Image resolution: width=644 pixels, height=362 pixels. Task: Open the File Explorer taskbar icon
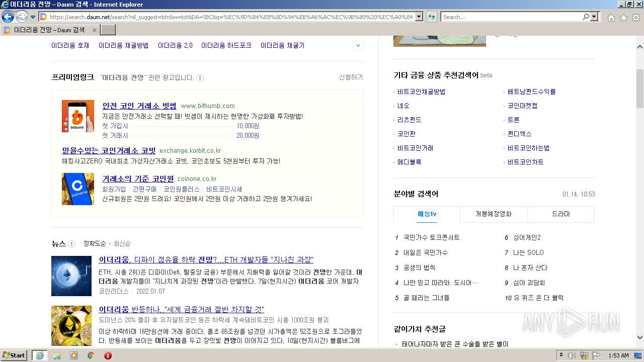click(x=57, y=355)
